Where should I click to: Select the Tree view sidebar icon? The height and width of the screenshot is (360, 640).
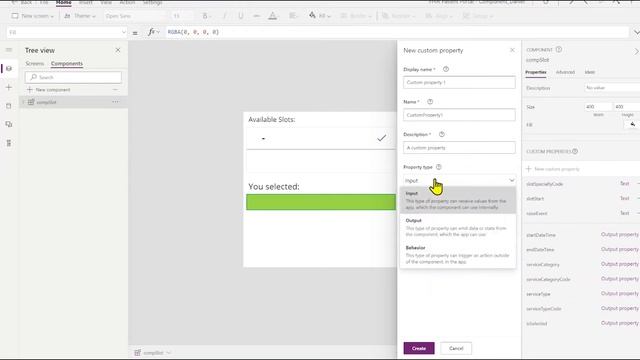pos(9,69)
